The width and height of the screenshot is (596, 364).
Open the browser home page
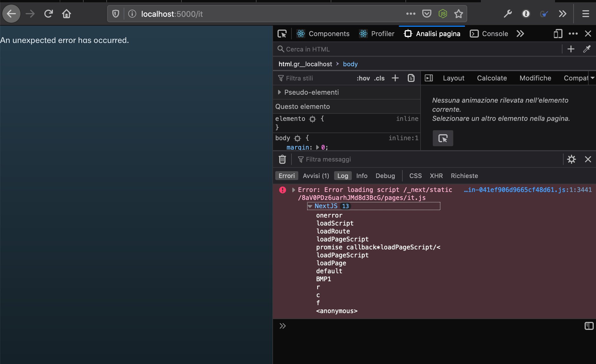tap(67, 14)
